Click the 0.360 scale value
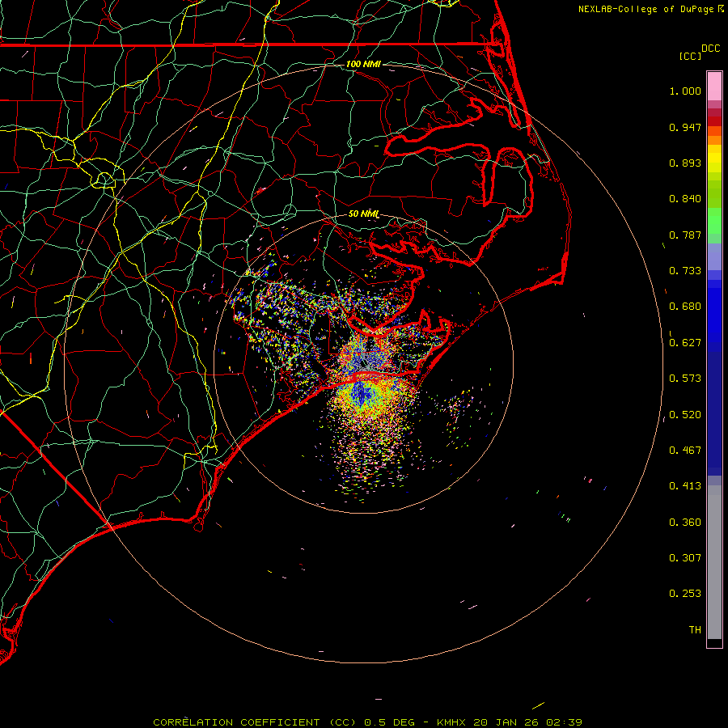Image resolution: width=728 pixels, height=728 pixels. point(685,523)
